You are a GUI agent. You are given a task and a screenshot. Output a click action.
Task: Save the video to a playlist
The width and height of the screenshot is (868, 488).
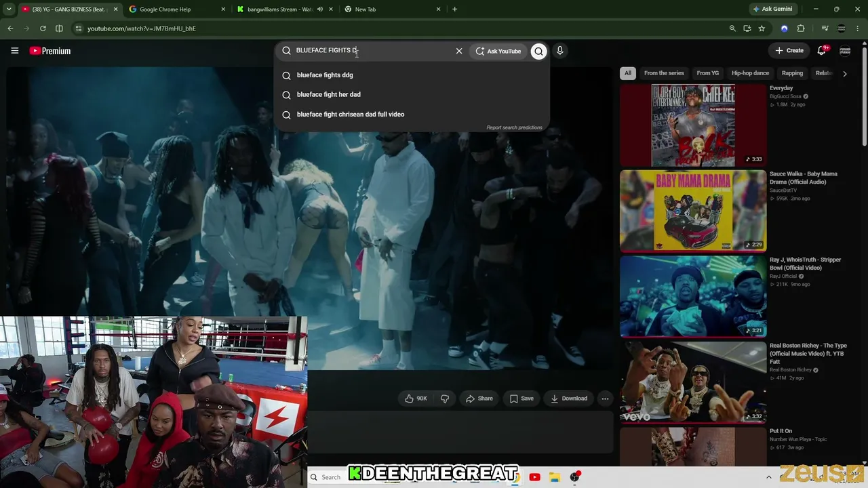(521, 399)
